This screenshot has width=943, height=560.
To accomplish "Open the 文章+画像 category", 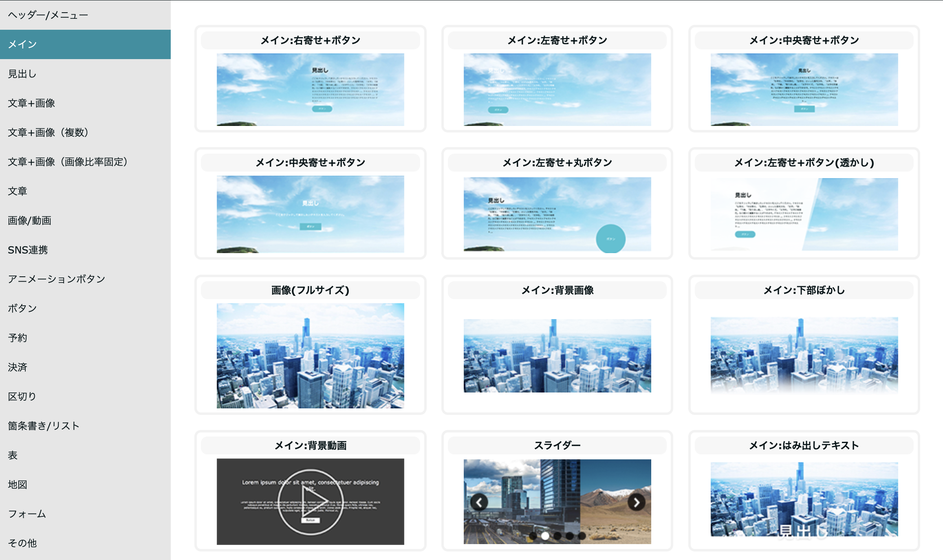I will (x=31, y=103).
